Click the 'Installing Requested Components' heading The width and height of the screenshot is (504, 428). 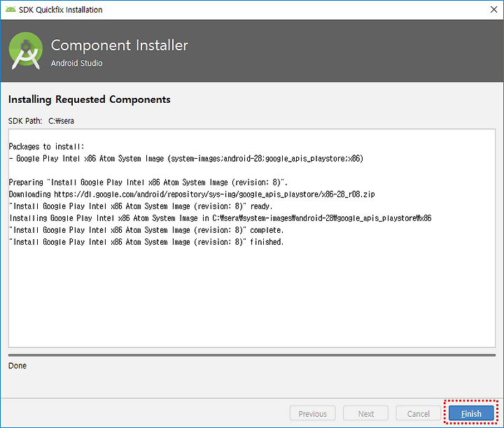[x=90, y=99]
